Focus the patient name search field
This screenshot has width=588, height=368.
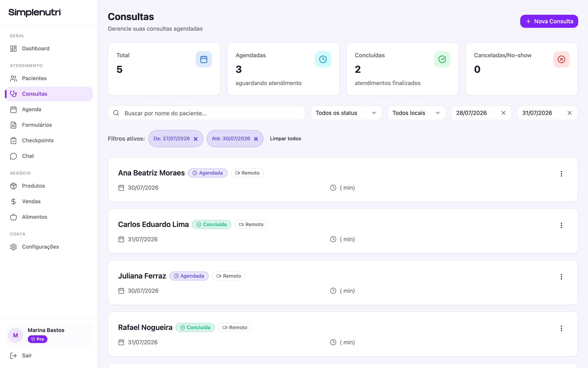207,113
